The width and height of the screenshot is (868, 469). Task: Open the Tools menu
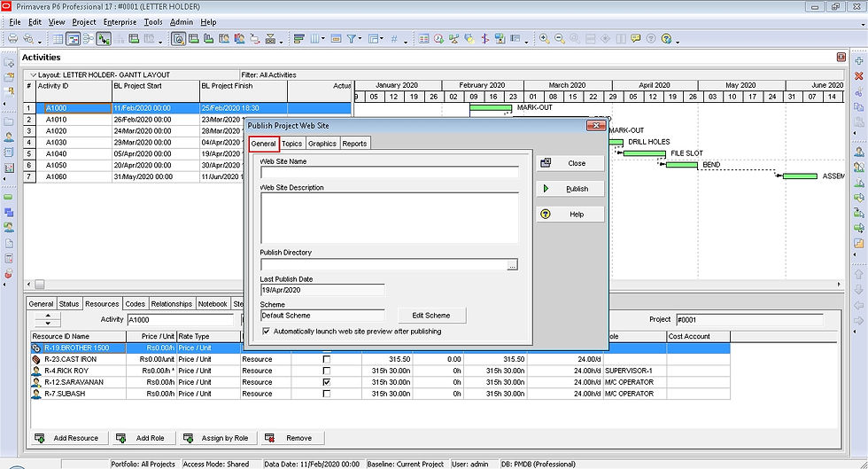click(x=153, y=22)
